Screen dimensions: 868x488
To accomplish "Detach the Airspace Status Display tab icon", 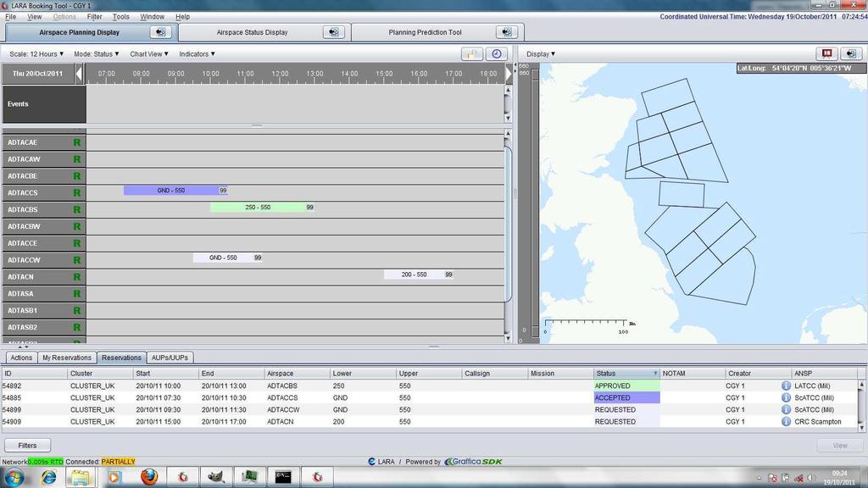I will [333, 32].
